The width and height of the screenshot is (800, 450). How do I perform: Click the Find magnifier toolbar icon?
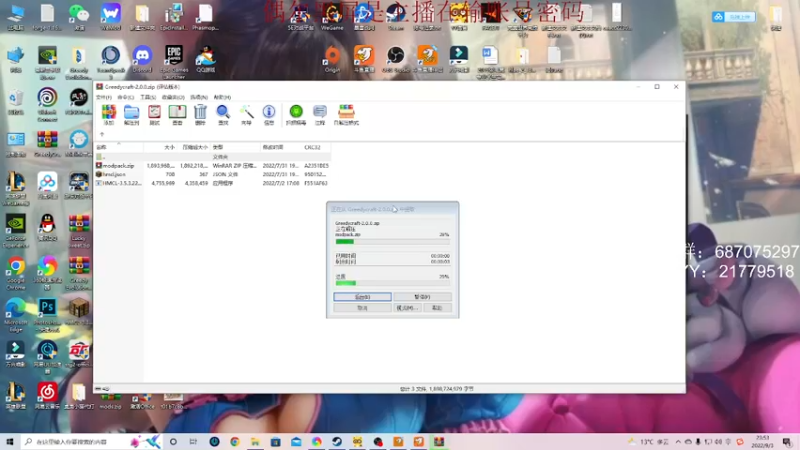point(223,115)
